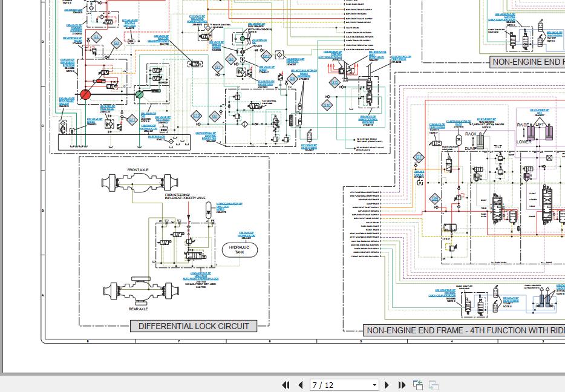Click the G11 diamond marker near the tank
The height and width of the screenshot is (392, 565).
tap(132, 120)
